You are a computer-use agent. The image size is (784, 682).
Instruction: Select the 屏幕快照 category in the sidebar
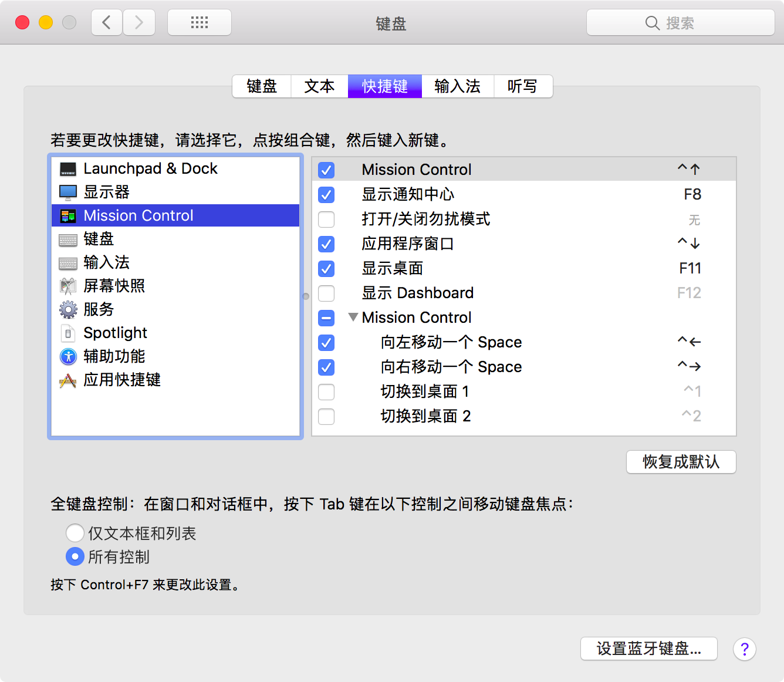(115, 286)
